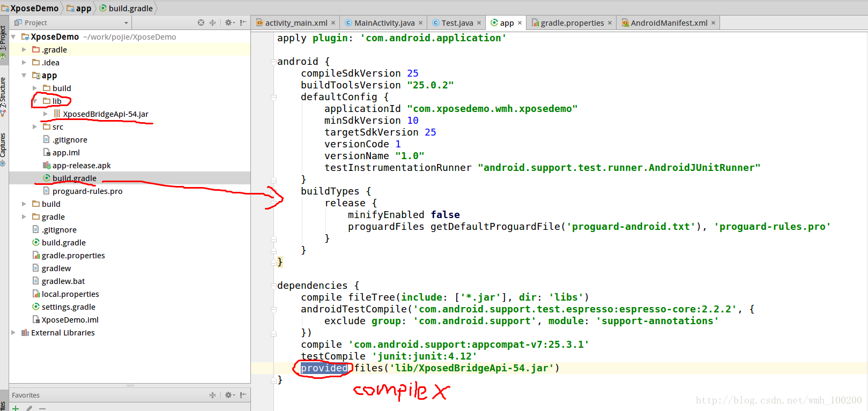This screenshot has width=868, height=411.
Task: Click the Favorites pencil edit icon
Action: [29, 408]
